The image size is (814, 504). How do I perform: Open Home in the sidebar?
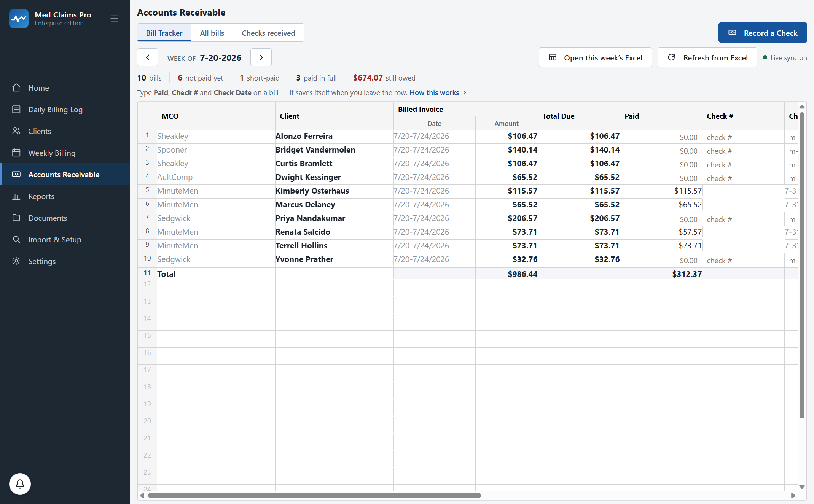[x=65, y=87]
